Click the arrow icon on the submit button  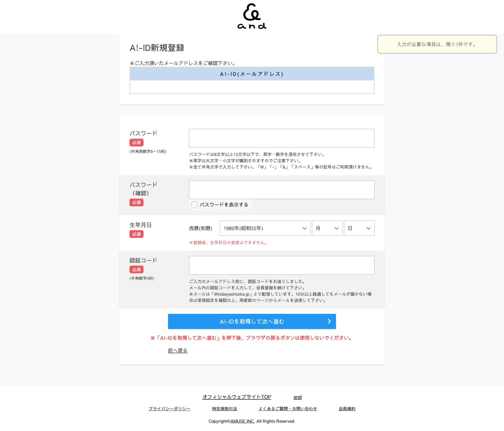pyautogui.click(x=329, y=321)
